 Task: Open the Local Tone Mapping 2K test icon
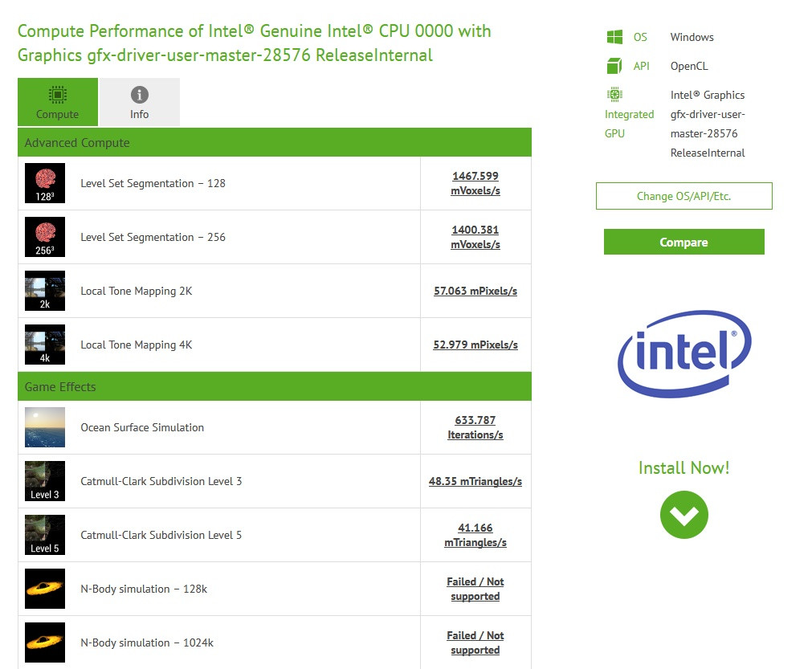44,290
